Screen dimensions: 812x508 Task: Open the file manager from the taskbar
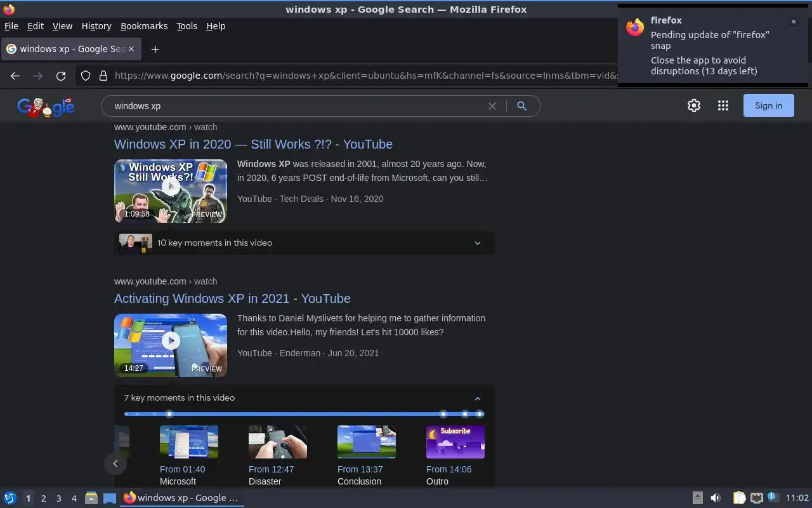(91, 498)
